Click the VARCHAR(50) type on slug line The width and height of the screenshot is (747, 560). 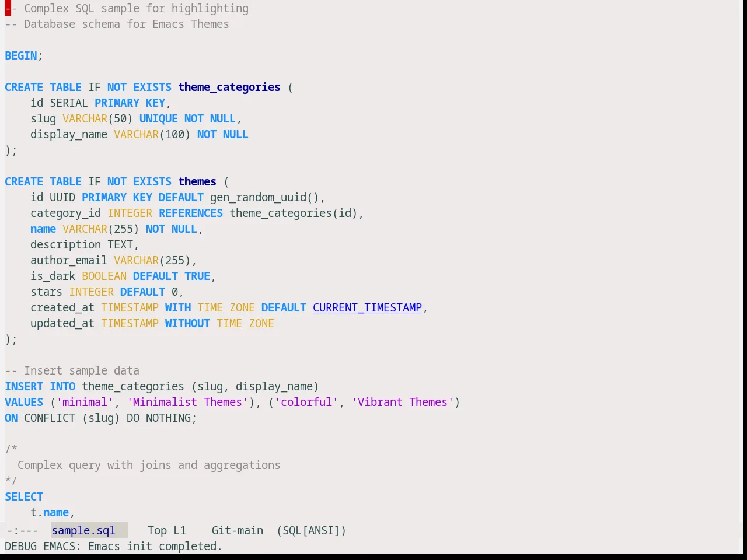(x=97, y=118)
